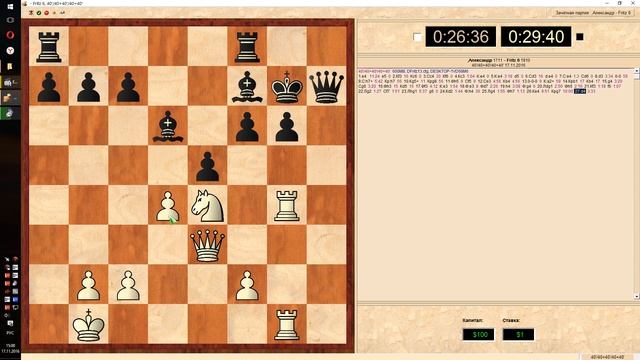
Task: Launch Opera browser from the taskbar
Action: (10, 35)
